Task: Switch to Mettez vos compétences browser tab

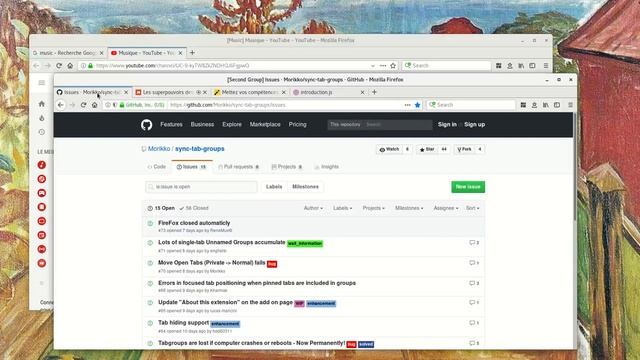Action: 249,92
